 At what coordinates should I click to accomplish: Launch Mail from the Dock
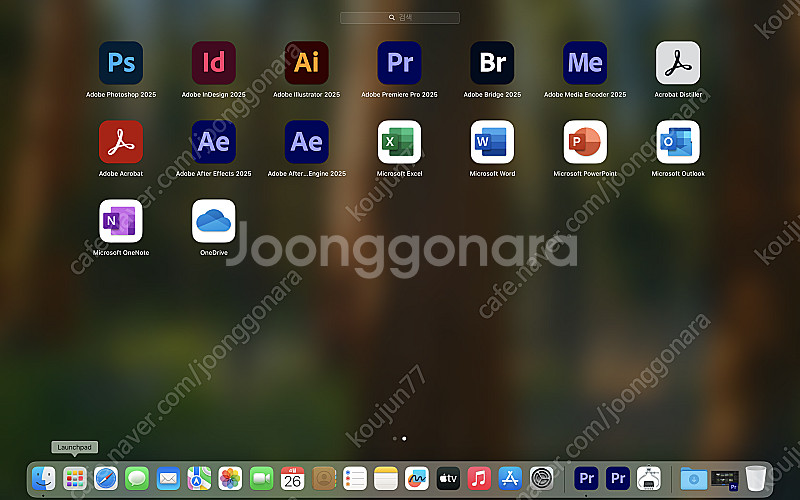[168, 479]
